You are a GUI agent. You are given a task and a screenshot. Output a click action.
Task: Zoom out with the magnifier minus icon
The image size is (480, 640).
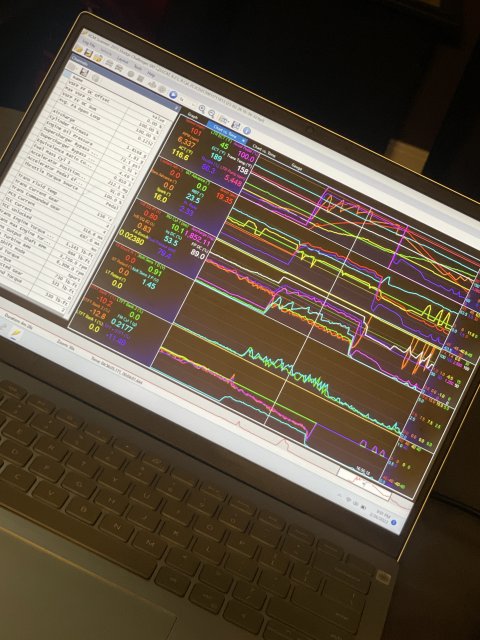[x=211, y=113]
